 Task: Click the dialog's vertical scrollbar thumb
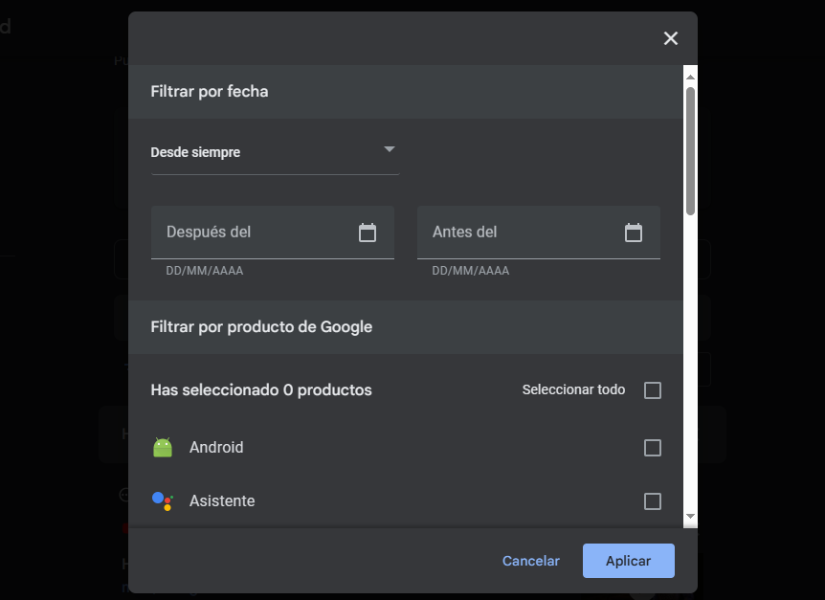coord(690,150)
